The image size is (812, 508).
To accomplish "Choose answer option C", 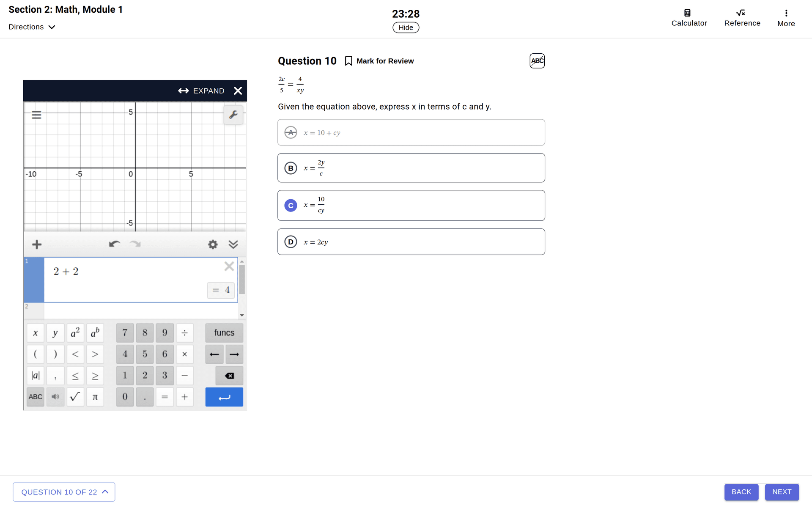I will (x=291, y=206).
